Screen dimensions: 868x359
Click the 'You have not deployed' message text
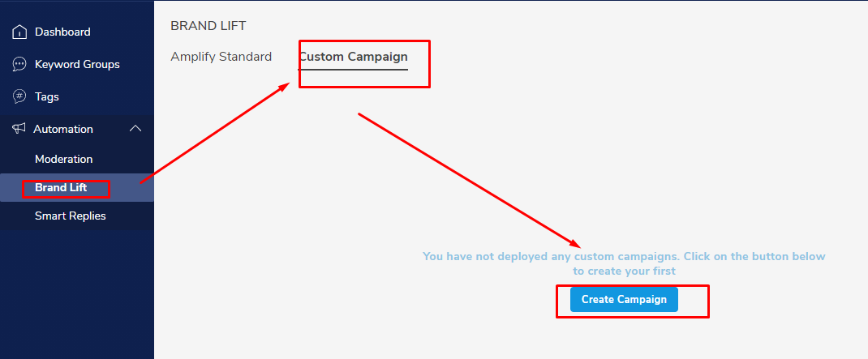pos(624,264)
